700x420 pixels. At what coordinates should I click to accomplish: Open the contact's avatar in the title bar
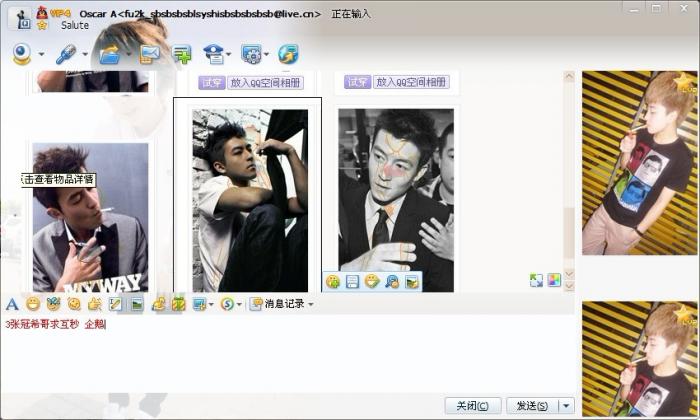(21, 18)
